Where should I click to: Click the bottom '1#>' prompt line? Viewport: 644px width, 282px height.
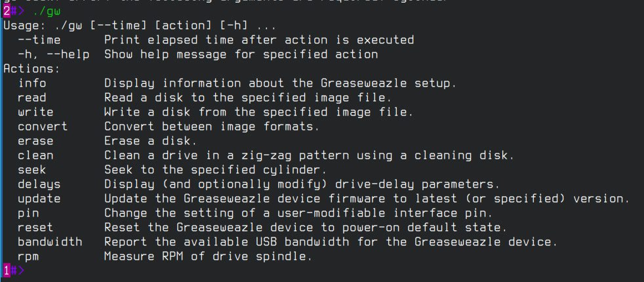[13, 270]
